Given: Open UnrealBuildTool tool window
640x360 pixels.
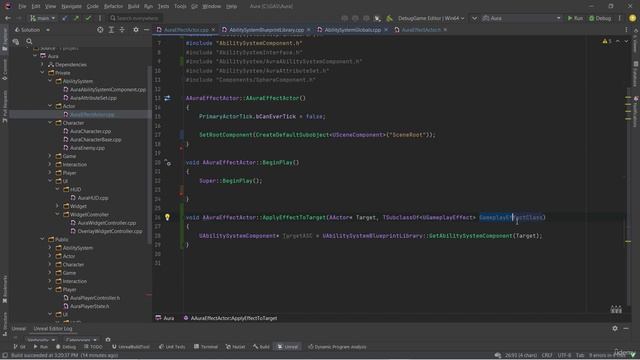Looking at the screenshot, I should pos(131,347).
